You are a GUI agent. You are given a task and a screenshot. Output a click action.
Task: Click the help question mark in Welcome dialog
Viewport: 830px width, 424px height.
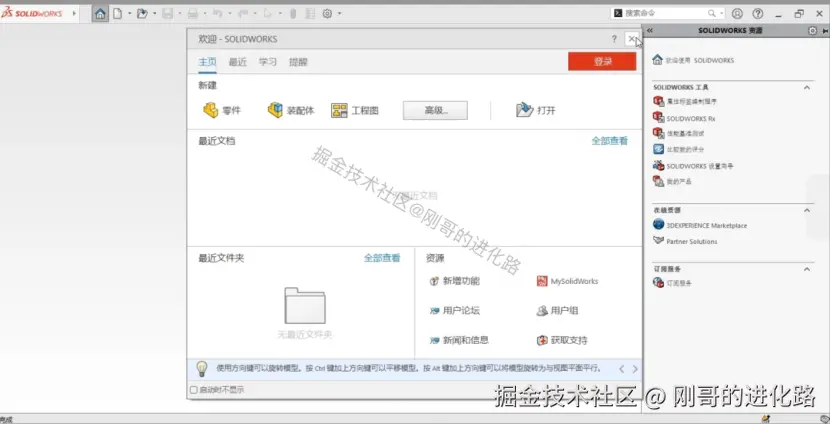pos(614,39)
